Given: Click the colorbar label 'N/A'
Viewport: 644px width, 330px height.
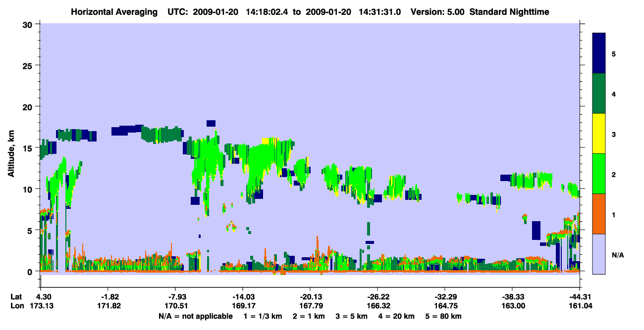Looking at the screenshot, I should pyautogui.click(x=617, y=255).
